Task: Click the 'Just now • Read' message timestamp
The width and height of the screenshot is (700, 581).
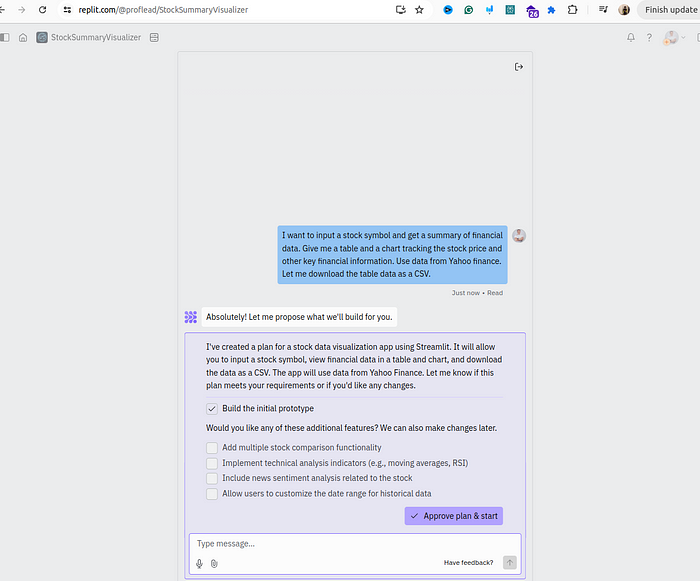Action: pos(477,293)
